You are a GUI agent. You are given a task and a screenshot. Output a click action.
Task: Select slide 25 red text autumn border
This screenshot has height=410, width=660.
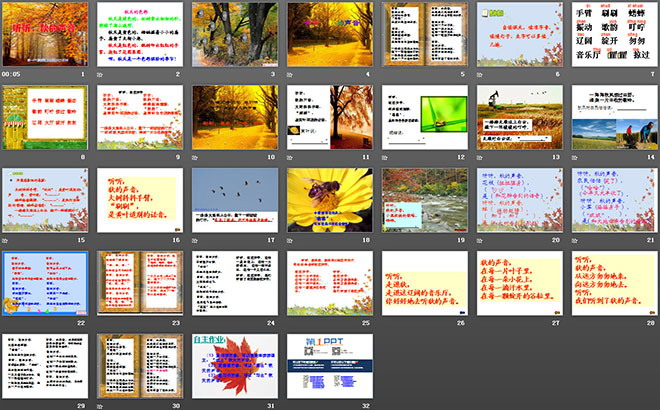(x=330, y=283)
